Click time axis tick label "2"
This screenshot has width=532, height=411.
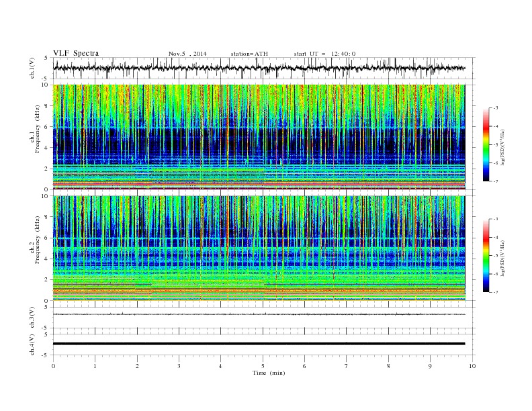137,366
